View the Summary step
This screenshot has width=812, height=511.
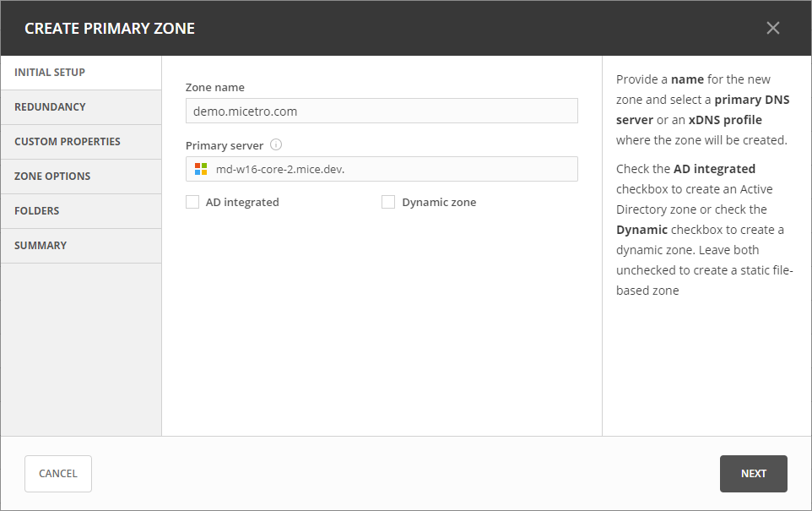click(81, 246)
